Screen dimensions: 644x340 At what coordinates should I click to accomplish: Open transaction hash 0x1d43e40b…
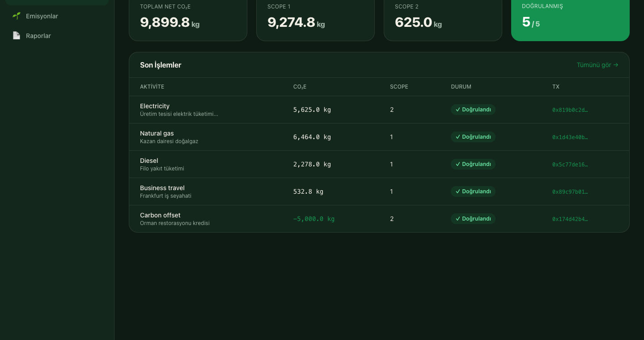tap(570, 137)
